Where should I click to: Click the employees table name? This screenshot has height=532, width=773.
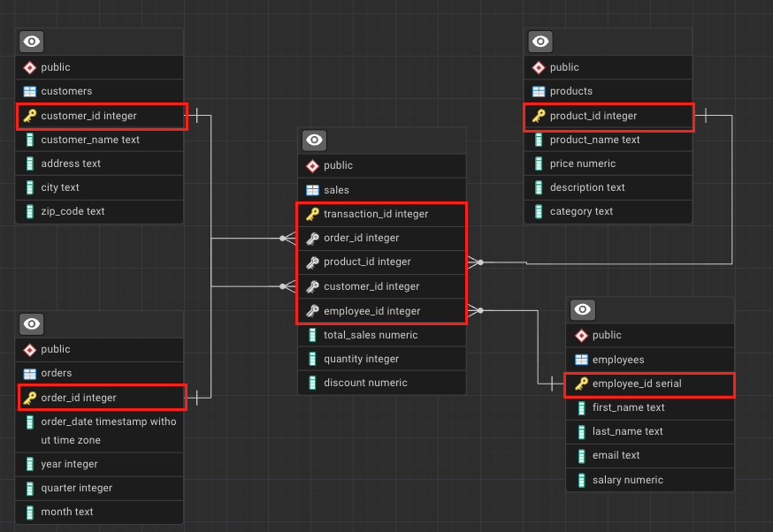pyautogui.click(x=618, y=360)
